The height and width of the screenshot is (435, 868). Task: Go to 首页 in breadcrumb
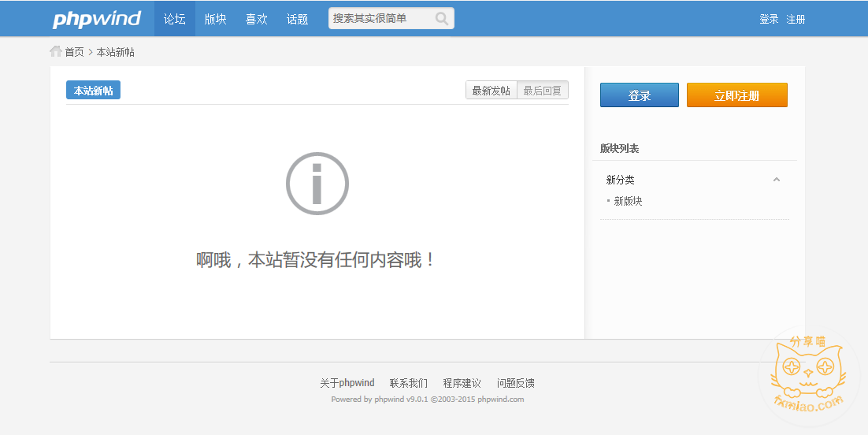pyautogui.click(x=74, y=52)
